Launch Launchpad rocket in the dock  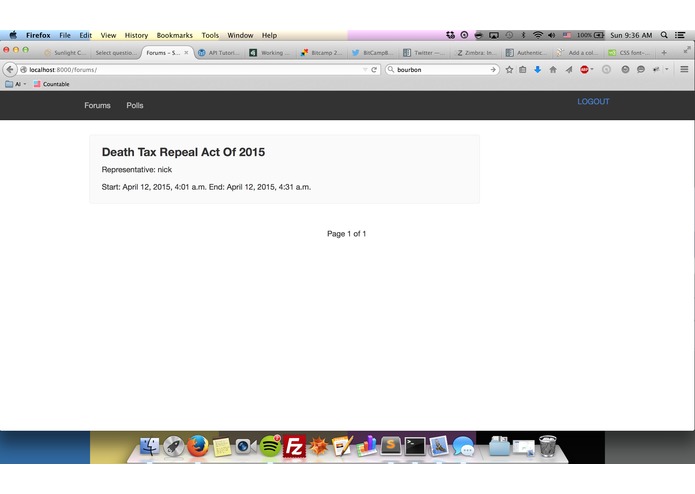[x=174, y=446]
